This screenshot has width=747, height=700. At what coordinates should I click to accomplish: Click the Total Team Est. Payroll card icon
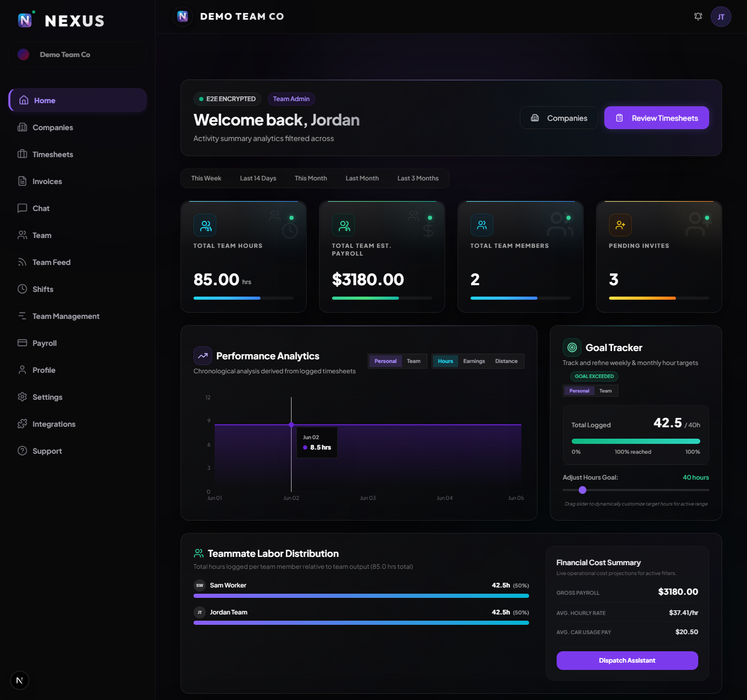tap(343, 225)
